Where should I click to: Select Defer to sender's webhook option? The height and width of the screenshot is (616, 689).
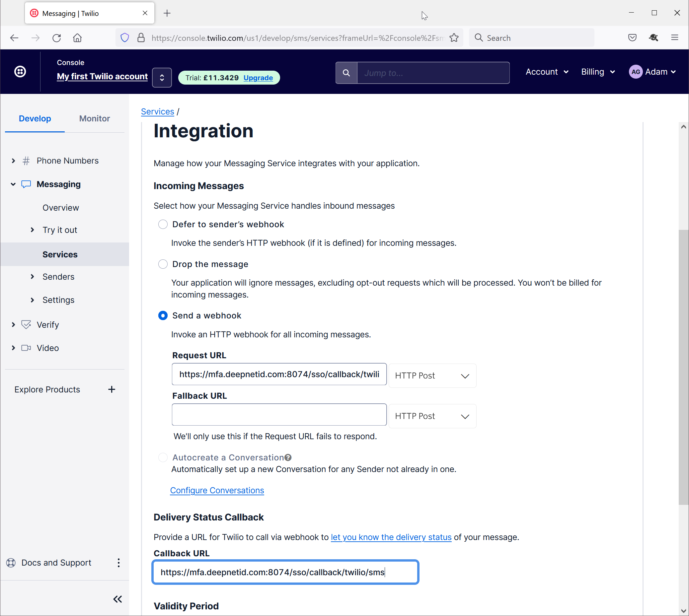(163, 224)
